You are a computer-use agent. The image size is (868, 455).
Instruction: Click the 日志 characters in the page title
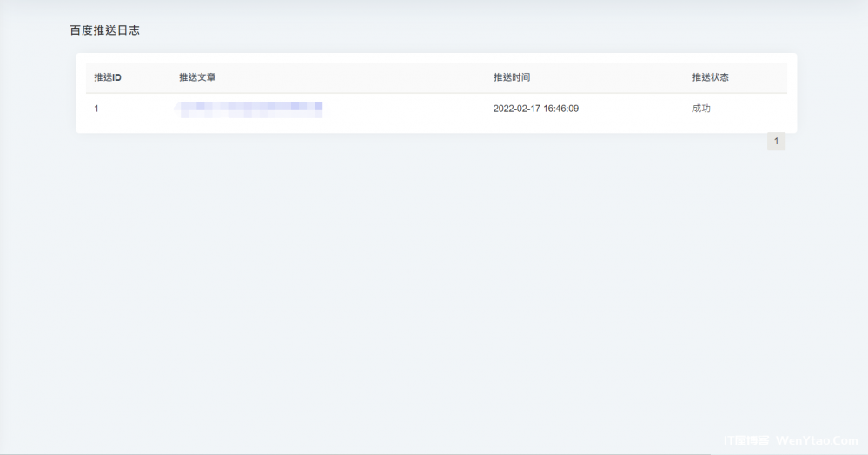pos(128,30)
